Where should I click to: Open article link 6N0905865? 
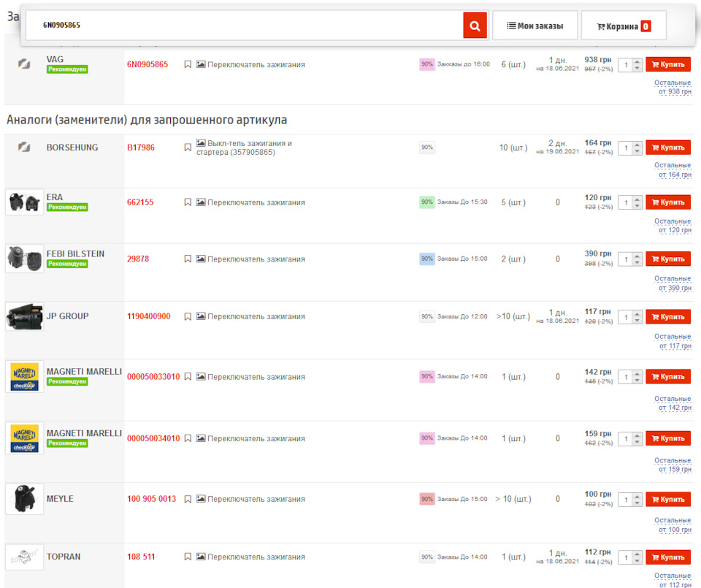pyautogui.click(x=148, y=64)
